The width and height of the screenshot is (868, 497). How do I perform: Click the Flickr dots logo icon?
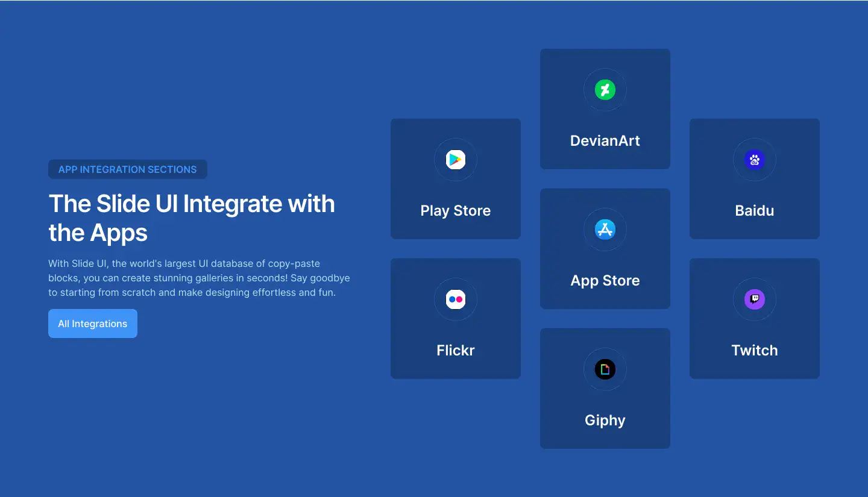pos(456,299)
